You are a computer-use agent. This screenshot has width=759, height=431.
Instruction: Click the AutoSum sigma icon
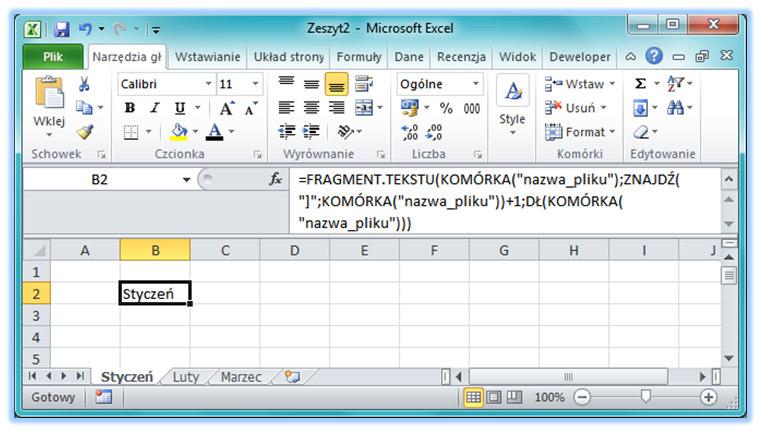click(640, 84)
